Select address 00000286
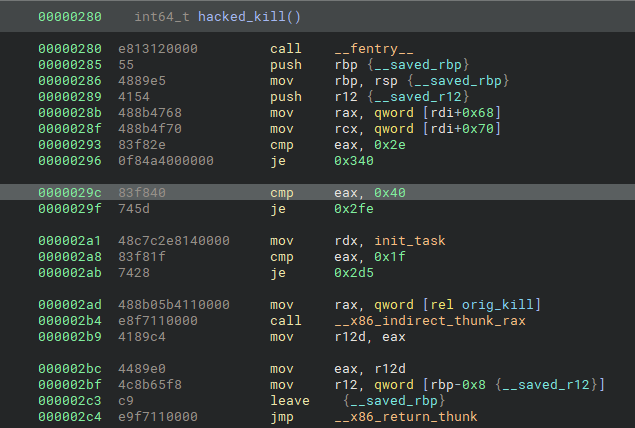635x428 pixels. (x=70, y=81)
